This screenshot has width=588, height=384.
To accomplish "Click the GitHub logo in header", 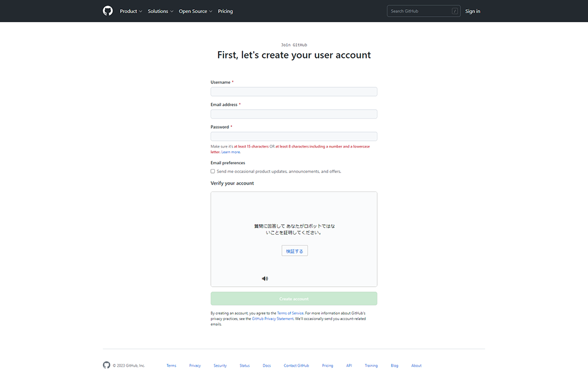I will click(x=107, y=11).
